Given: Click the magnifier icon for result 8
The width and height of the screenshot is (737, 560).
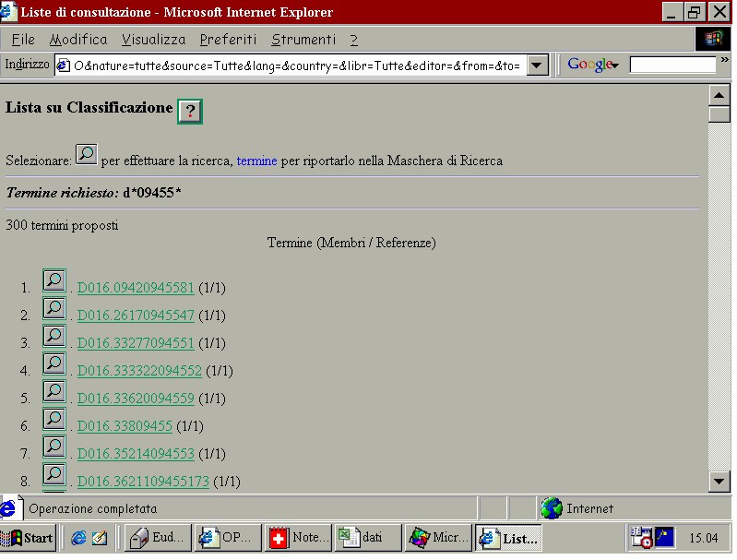Looking at the screenshot, I should 54,474.
